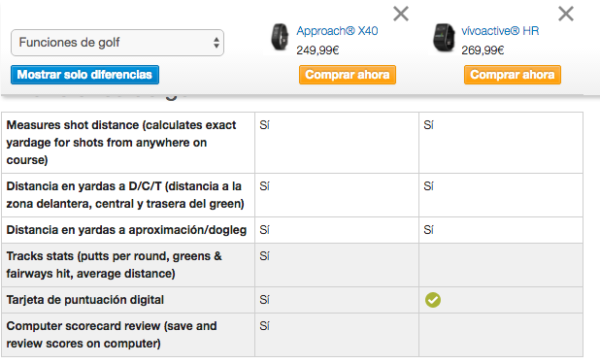Click the up-down arrows of category selector
The image size is (600, 364).
point(217,43)
